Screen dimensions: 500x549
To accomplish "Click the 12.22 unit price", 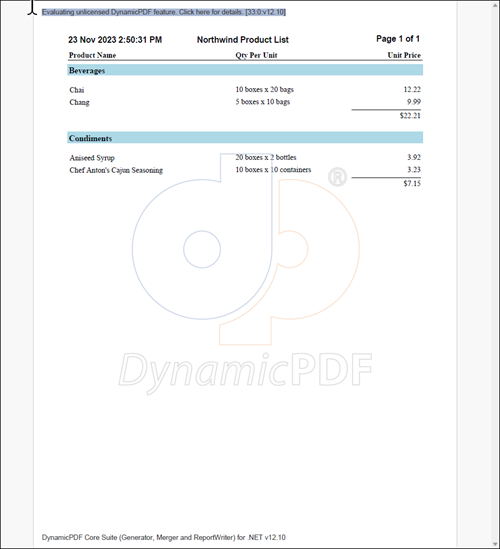I will point(412,90).
